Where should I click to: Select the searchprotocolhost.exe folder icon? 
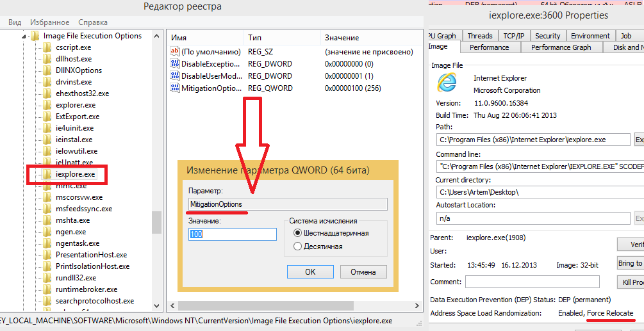click(x=47, y=301)
